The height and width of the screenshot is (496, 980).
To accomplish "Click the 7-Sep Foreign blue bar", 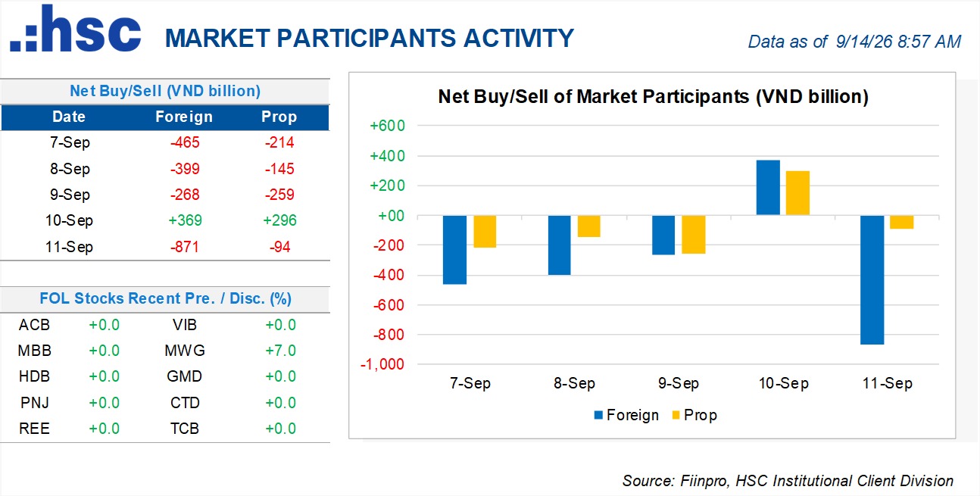I will pyautogui.click(x=455, y=250).
